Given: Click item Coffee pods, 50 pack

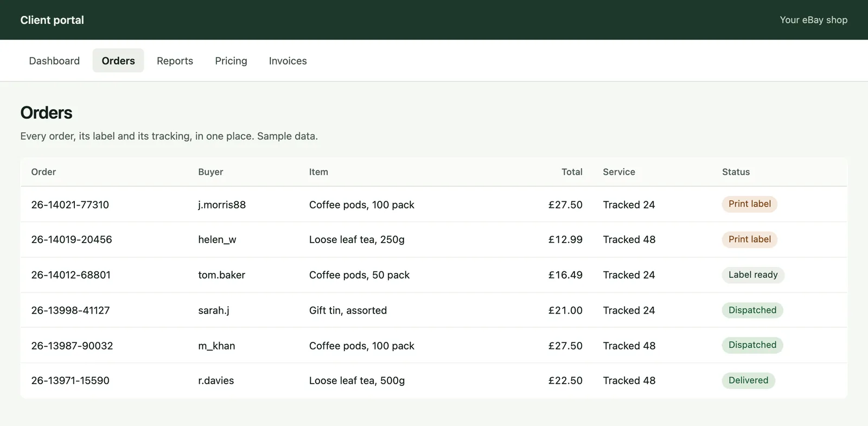Looking at the screenshot, I should [x=359, y=275].
